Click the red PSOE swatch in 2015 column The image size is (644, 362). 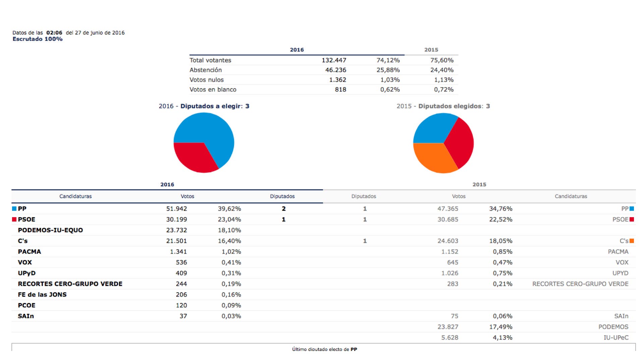tap(632, 219)
